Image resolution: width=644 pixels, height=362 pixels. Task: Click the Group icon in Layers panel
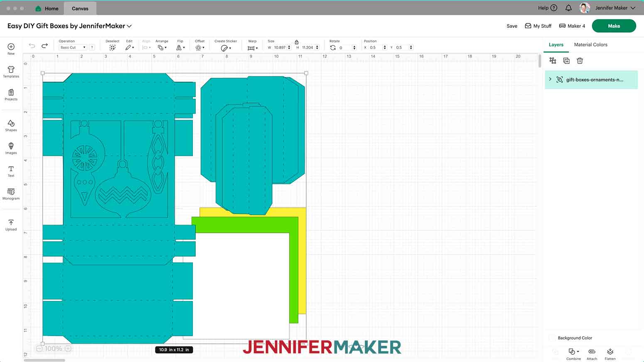coord(553,61)
